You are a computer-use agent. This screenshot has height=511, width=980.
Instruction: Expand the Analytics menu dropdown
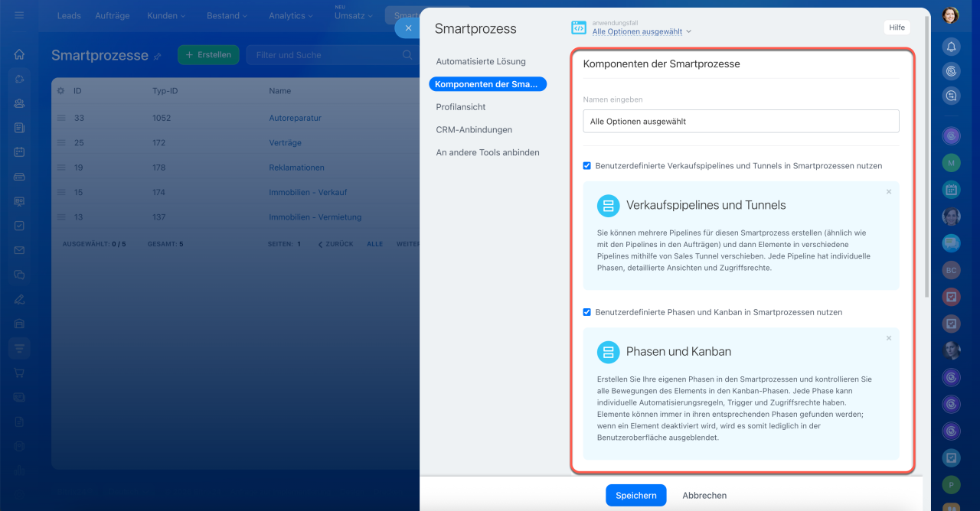point(292,15)
